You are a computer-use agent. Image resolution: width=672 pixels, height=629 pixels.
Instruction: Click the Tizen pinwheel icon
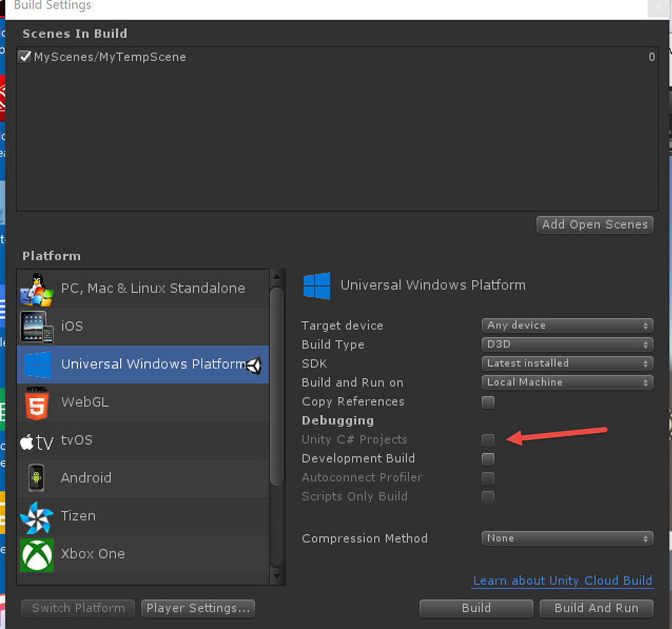coord(36,516)
